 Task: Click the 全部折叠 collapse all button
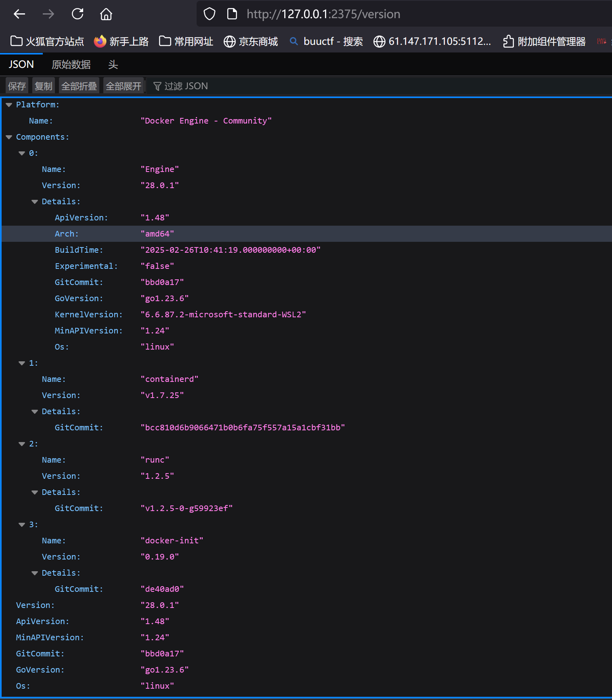79,86
